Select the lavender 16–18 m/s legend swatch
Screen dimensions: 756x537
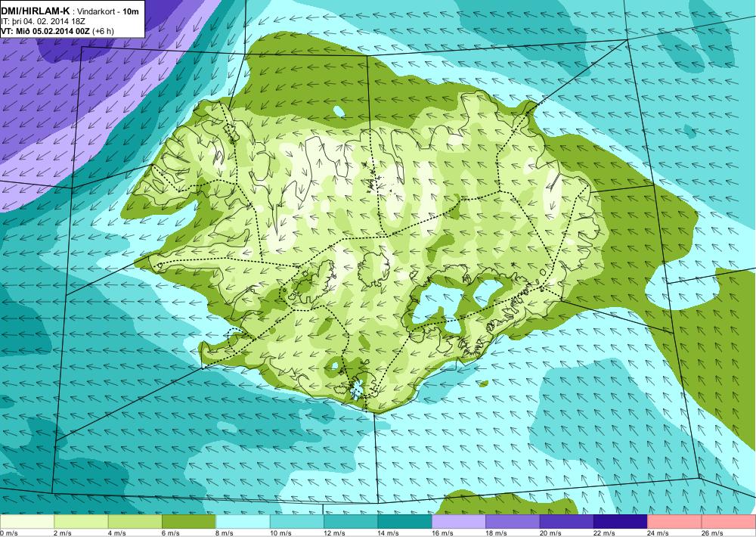pos(459,522)
